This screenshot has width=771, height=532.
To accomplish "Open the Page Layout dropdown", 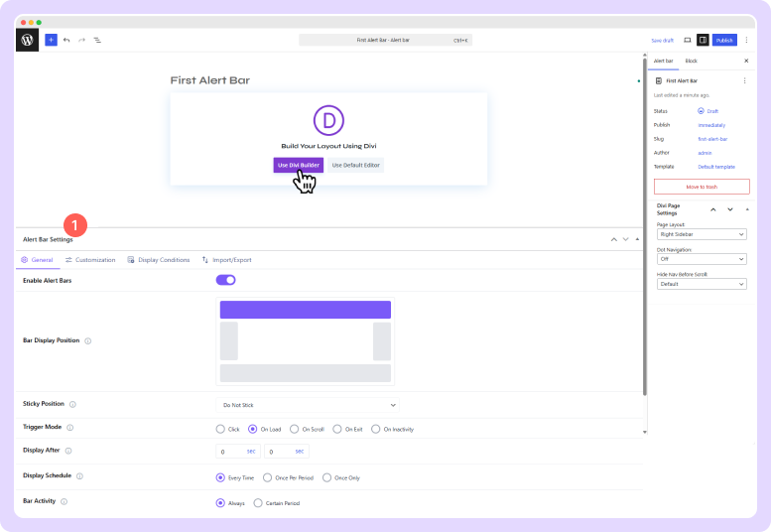I will tap(702, 234).
